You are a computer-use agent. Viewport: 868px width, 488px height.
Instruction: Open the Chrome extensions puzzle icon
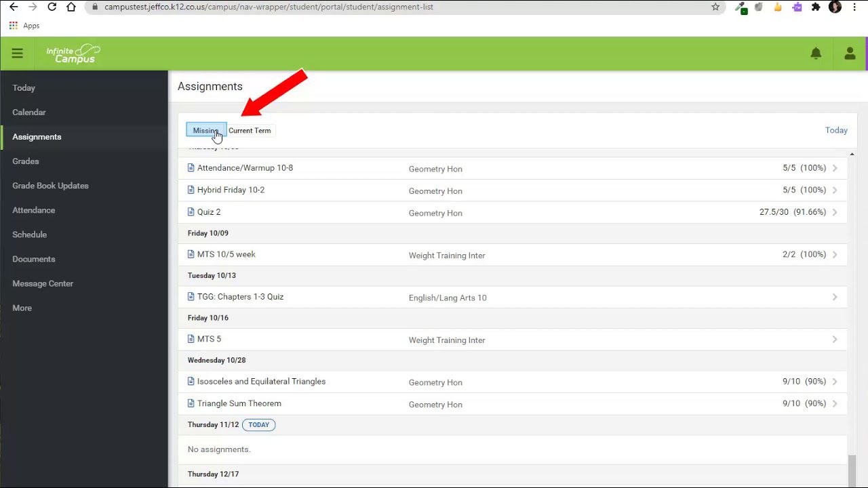tap(816, 7)
